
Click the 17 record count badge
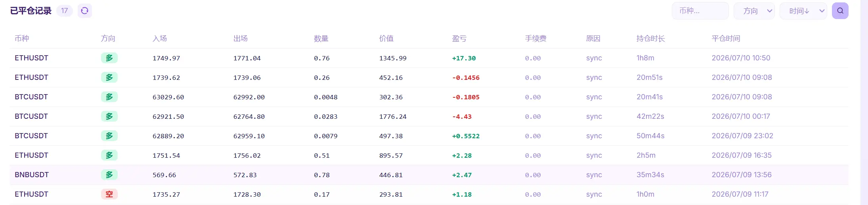65,11
